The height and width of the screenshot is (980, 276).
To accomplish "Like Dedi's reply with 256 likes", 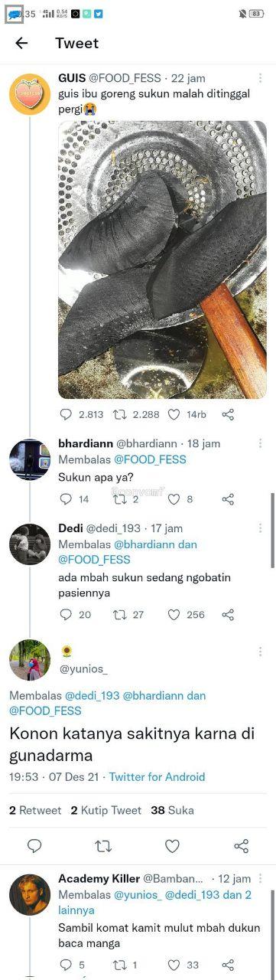I will (174, 614).
